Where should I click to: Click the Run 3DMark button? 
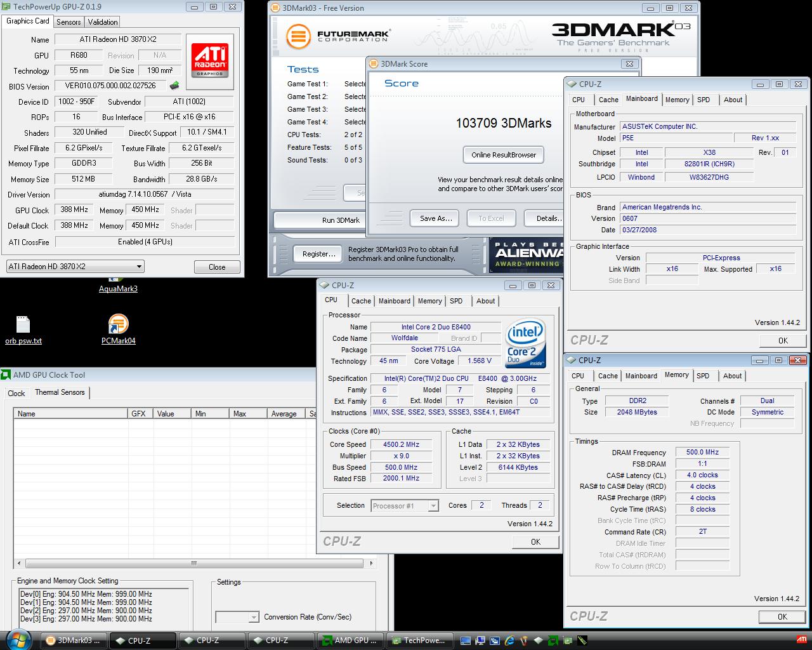tap(341, 220)
